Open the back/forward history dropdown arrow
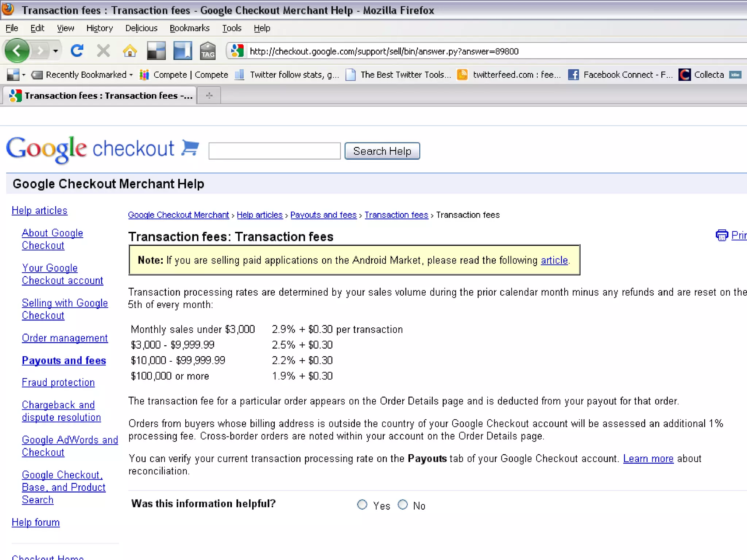 point(55,51)
